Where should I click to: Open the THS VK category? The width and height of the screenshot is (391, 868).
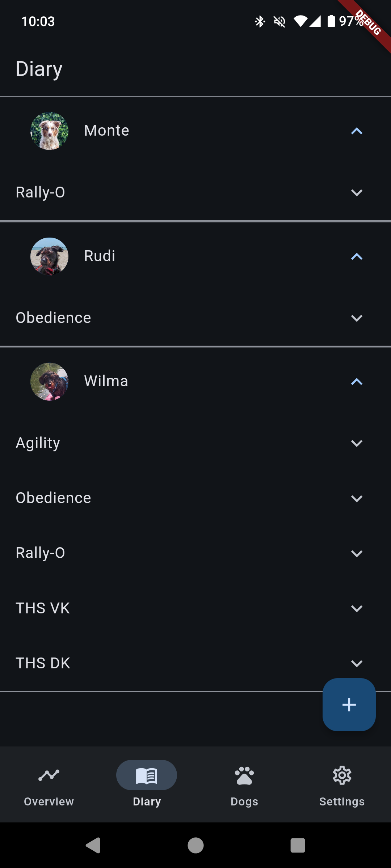pyautogui.click(x=357, y=609)
